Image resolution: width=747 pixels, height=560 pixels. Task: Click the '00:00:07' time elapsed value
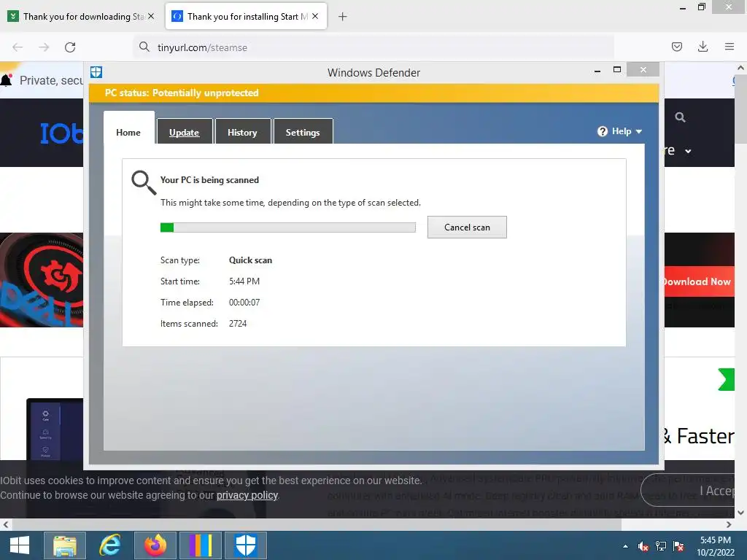click(x=244, y=303)
